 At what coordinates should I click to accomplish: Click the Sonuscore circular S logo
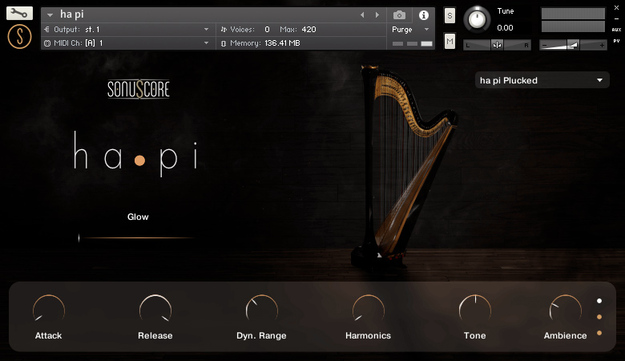click(x=20, y=36)
